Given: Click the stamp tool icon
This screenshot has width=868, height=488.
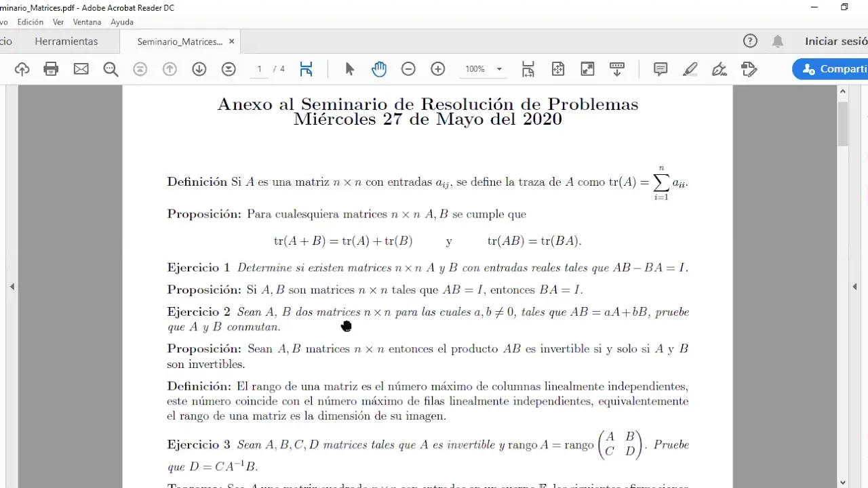Looking at the screenshot, I should pos(749,69).
